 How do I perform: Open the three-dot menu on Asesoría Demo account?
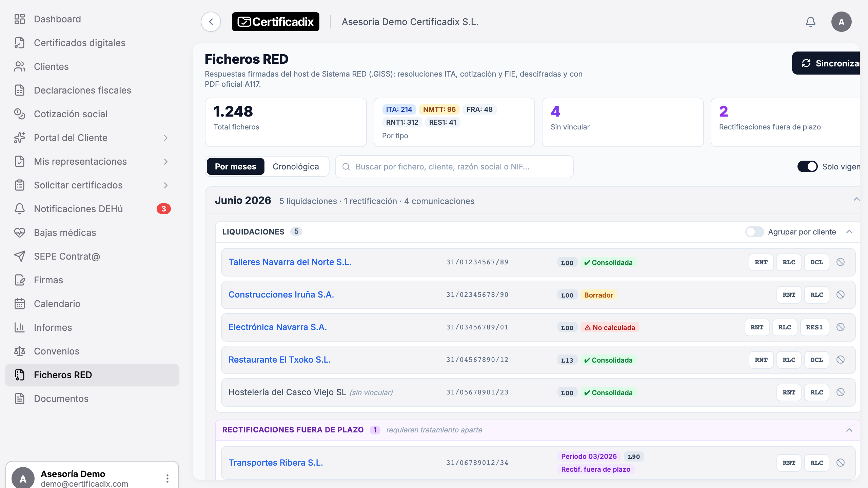point(167,479)
